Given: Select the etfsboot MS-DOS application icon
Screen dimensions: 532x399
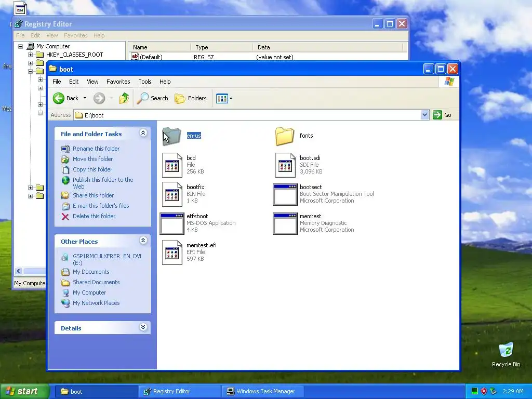Looking at the screenshot, I should (172, 223).
